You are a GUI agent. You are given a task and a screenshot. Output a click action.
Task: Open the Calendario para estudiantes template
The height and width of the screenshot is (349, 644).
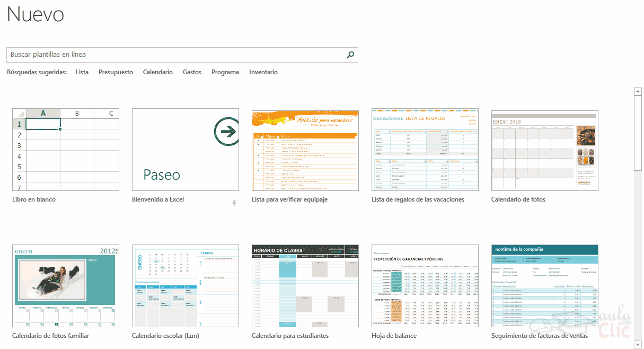(x=305, y=286)
